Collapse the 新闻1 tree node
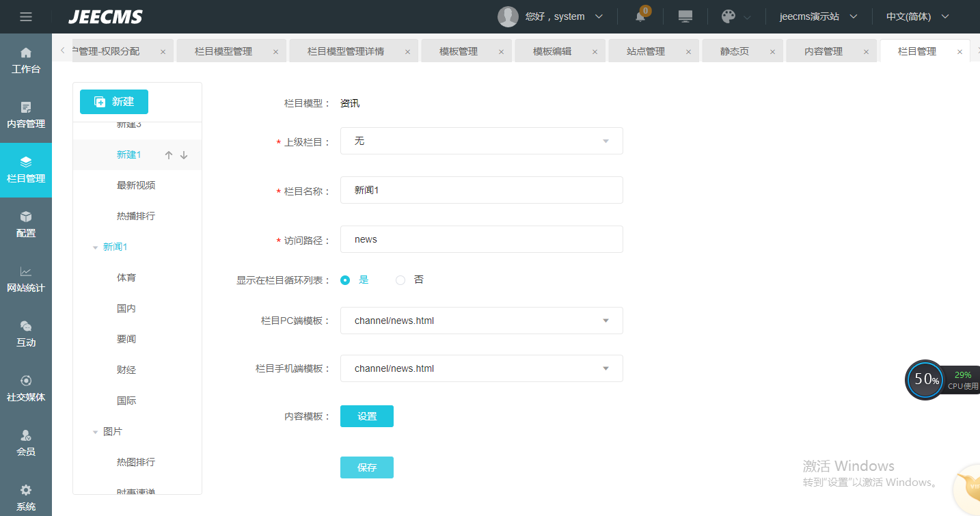The height and width of the screenshot is (516, 980). [x=95, y=247]
